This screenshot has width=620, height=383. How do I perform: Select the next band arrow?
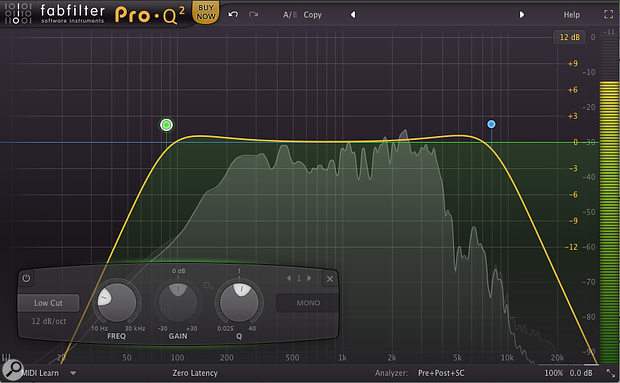309,278
